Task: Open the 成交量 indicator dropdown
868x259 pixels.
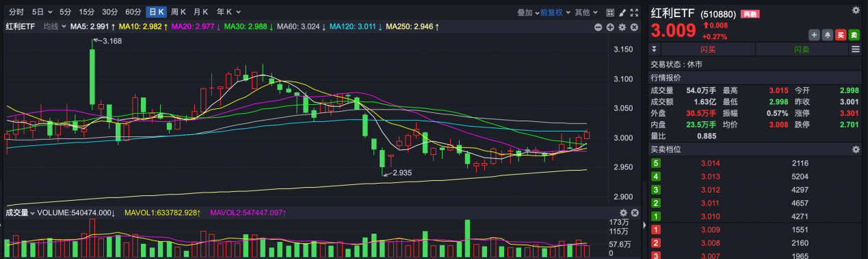Action: [x=21, y=213]
